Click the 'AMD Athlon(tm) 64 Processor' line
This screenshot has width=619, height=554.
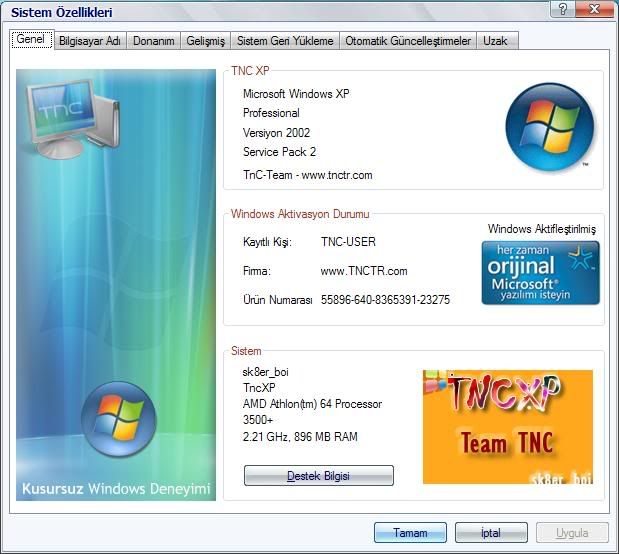coord(312,404)
